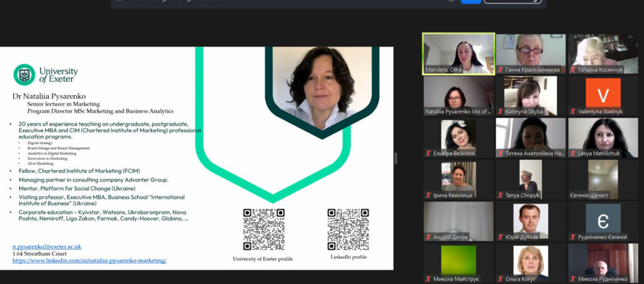Viewport: 644px width, 284px height.
Task: Click muted mic icon beside Tanya Chopyk
Action: (x=501, y=195)
